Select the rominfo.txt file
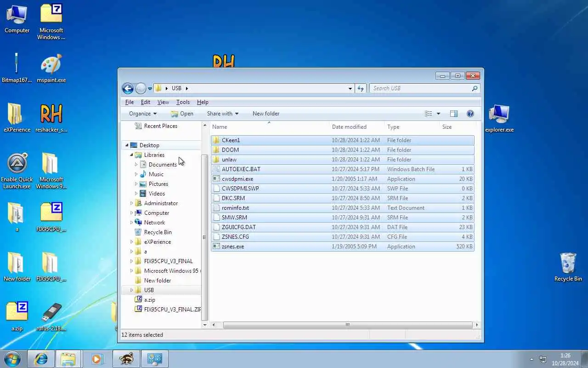Viewport: 588px width, 368px height. [343, 208]
